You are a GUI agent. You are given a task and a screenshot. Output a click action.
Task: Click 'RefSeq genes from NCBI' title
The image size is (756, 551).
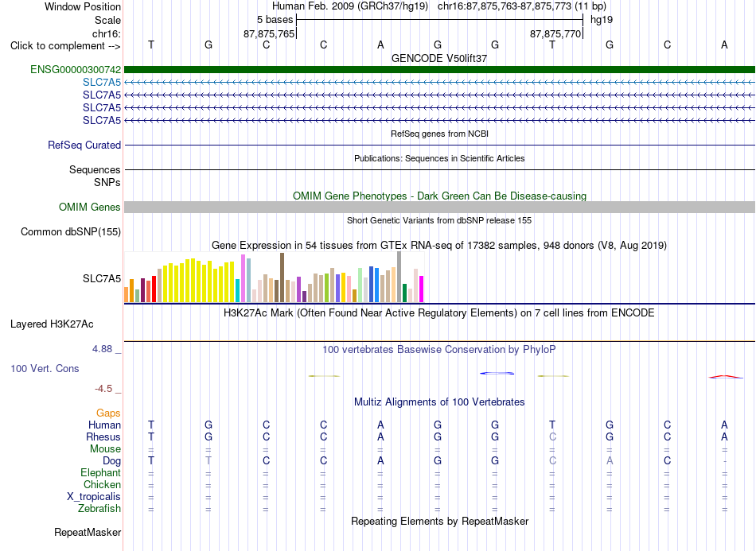(x=439, y=134)
